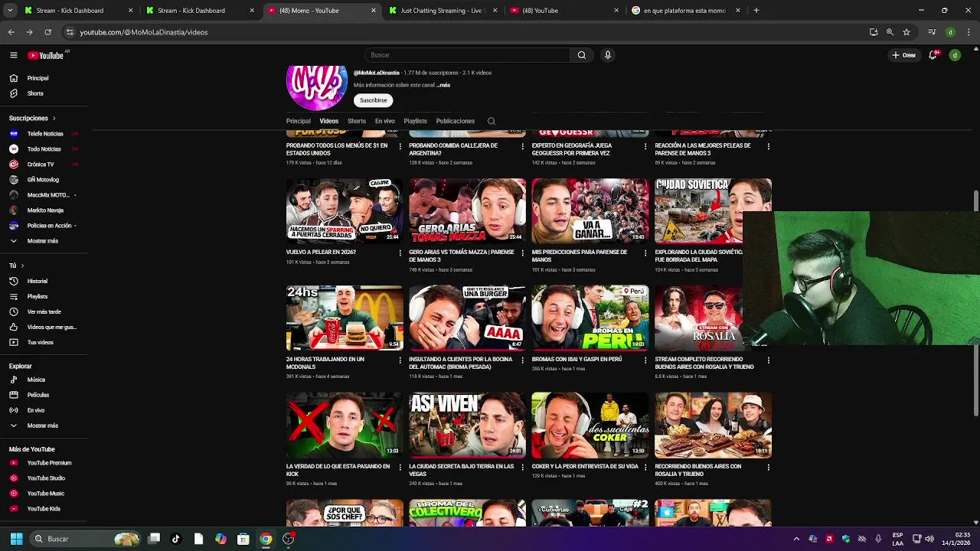The width and height of the screenshot is (980, 551).
Task: Open YouTube Kids link
Action: pos(43,509)
